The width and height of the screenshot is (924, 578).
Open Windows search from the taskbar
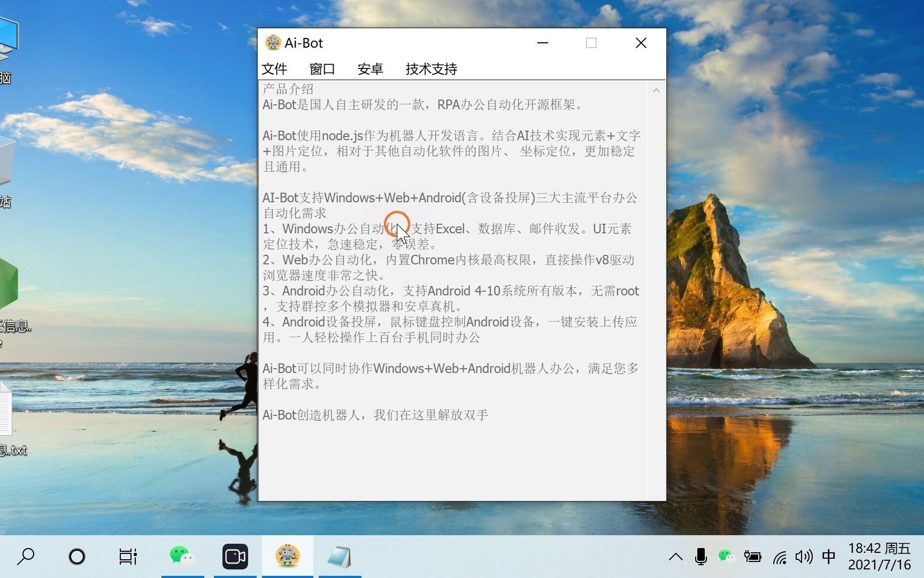point(26,557)
